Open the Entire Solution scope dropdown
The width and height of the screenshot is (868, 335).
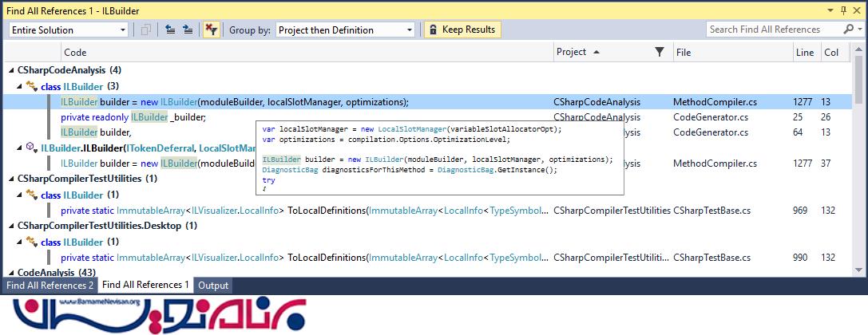pyautogui.click(x=123, y=30)
